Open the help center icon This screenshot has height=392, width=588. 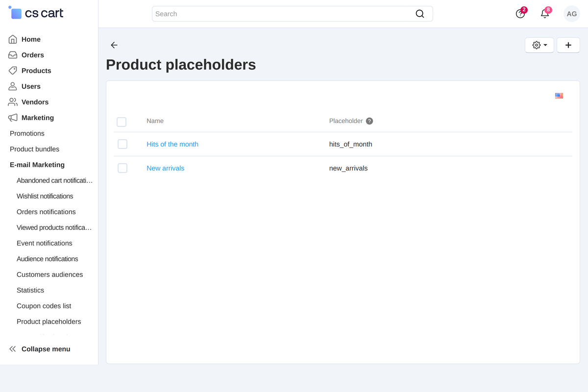[520, 14]
